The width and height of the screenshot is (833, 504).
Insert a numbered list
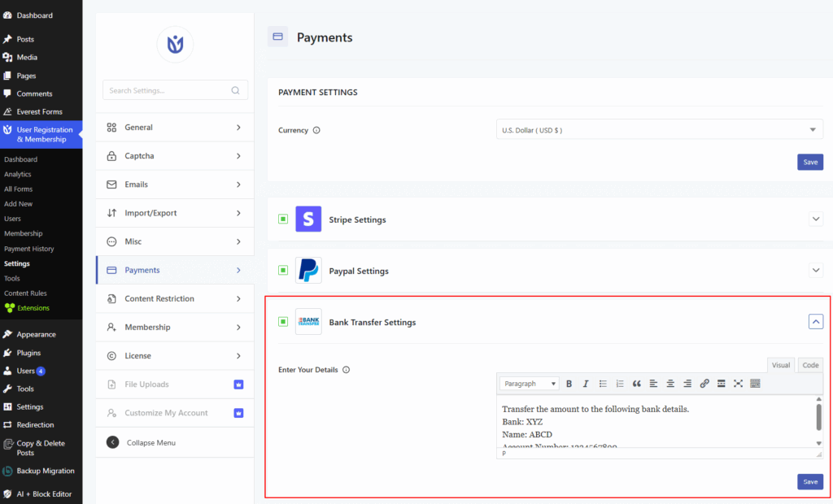[x=621, y=384]
